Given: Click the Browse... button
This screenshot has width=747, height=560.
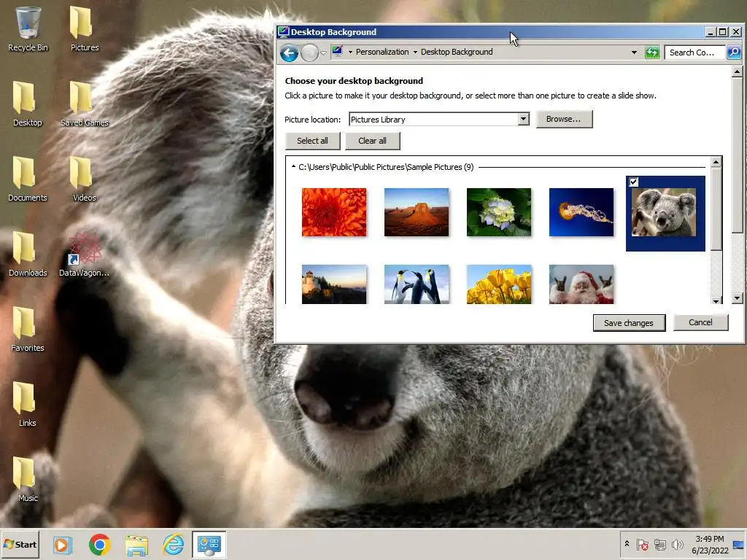Looking at the screenshot, I should tap(564, 119).
